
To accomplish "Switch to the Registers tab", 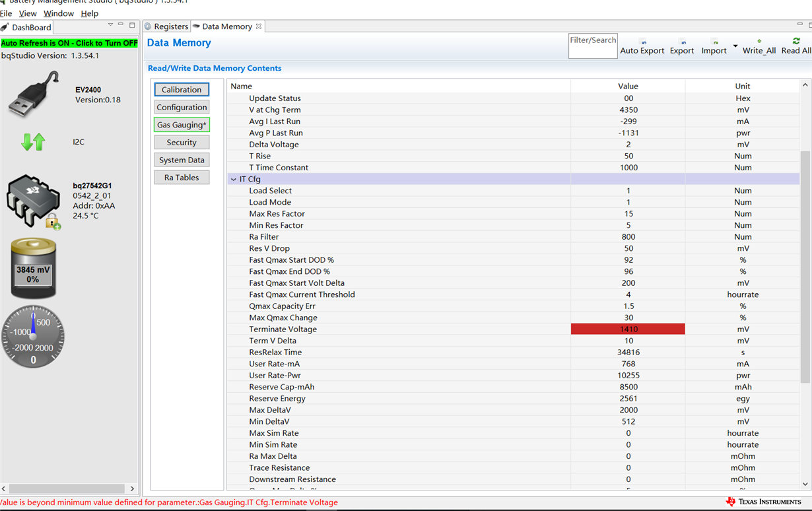I will pyautogui.click(x=166, y=26).
